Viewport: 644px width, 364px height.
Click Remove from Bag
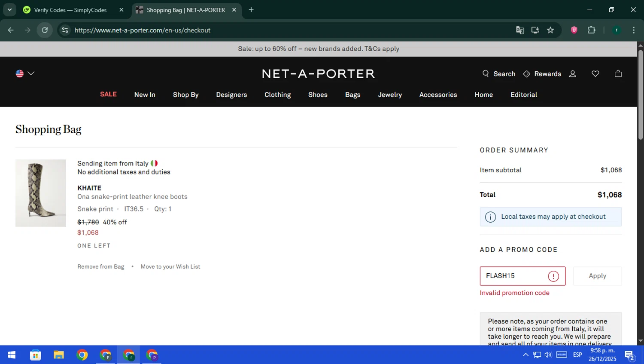point(100,267)
